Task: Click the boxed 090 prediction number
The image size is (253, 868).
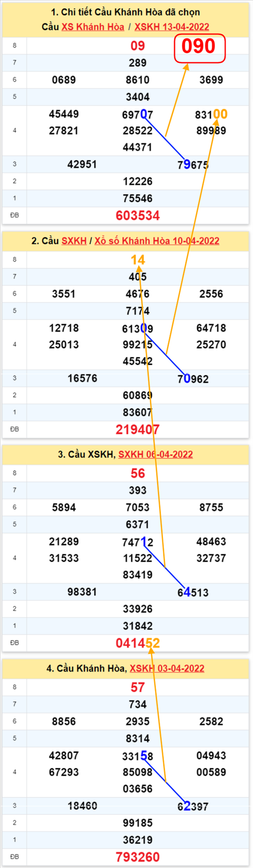Action: [200, 47]
